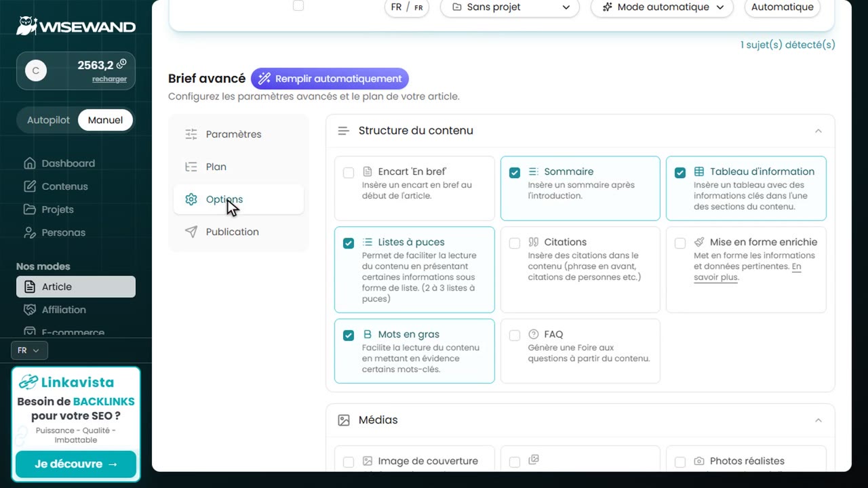Select the Manuel mode tab
Screen dimensions: 868x488
105,120
